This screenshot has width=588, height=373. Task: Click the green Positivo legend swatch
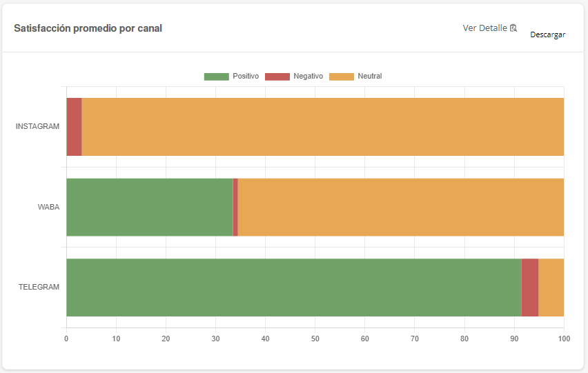217,77
